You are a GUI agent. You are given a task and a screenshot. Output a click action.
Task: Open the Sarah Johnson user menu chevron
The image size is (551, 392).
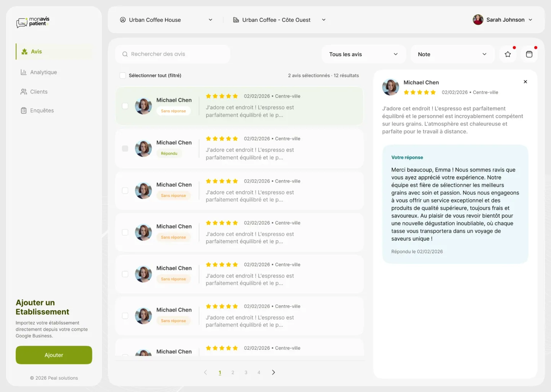pos(530,20)
